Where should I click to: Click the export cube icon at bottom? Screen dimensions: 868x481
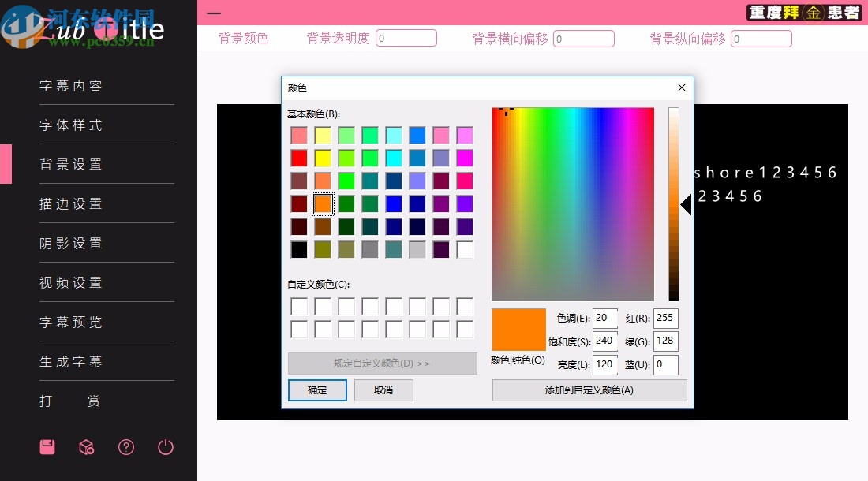coord(86,447)
